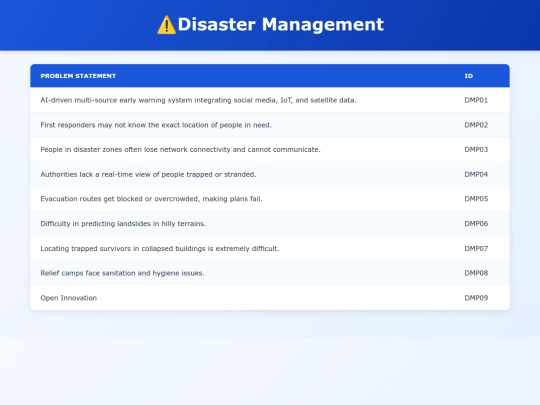Select 'Relief camps face sanitation' statement
This screenshot has width=540, height=405.
(x=122, y=273)
